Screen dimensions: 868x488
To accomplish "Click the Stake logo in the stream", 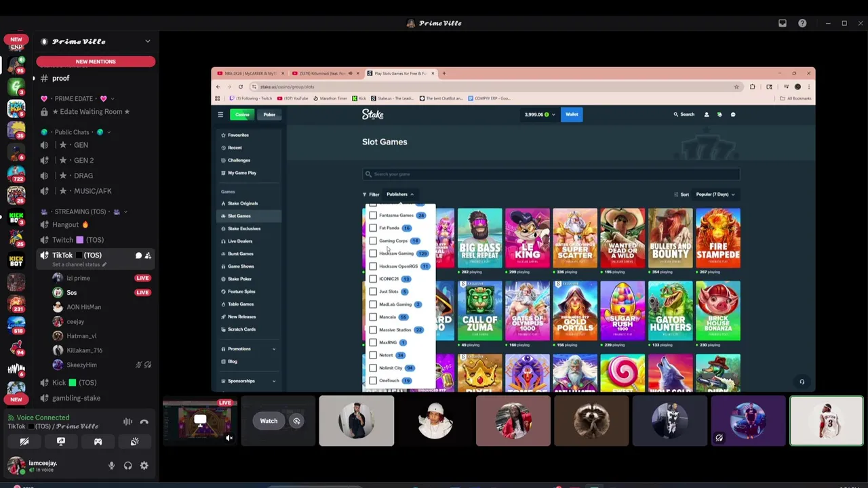I will click(372, 115).
